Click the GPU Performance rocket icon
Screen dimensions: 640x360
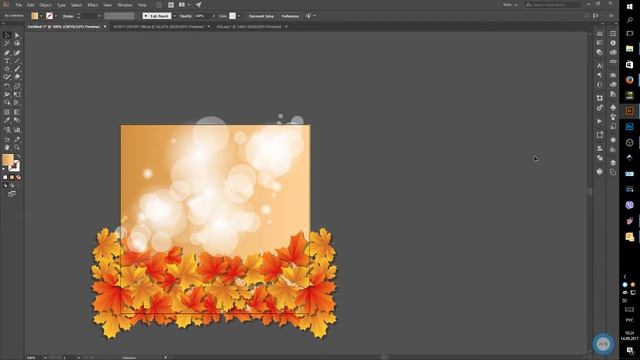(198, 5)
